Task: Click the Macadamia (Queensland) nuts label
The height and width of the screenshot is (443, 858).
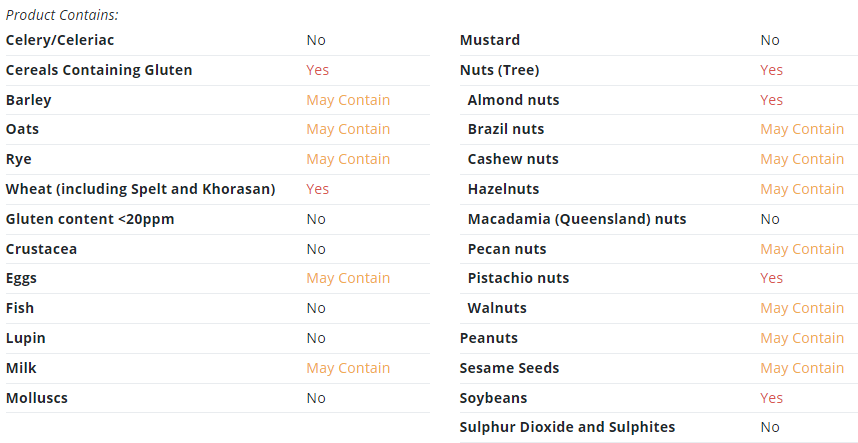Action: pos(577,219)
